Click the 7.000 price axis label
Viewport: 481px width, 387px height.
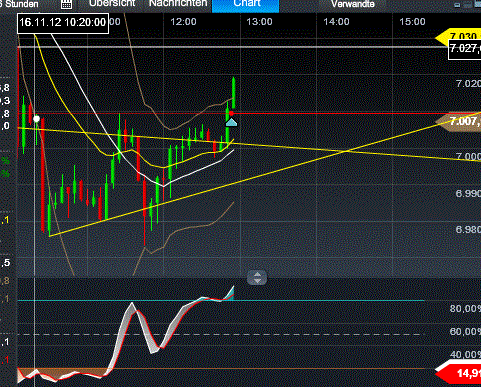click(x=468, y=156)
